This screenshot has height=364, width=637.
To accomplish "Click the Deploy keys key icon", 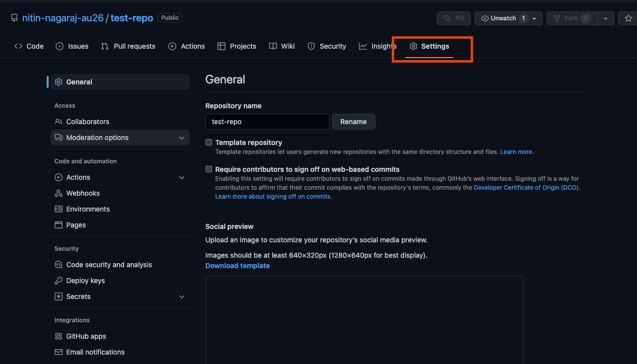I will (x=59, y=281).
